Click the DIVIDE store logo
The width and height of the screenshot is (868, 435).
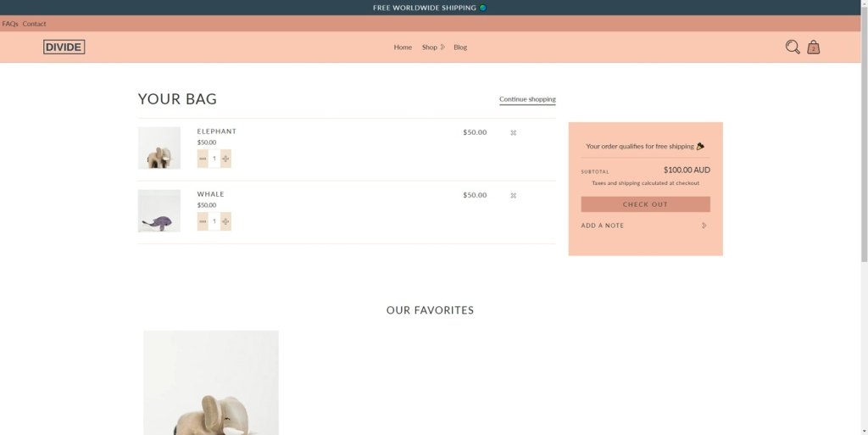click(64, 47)
